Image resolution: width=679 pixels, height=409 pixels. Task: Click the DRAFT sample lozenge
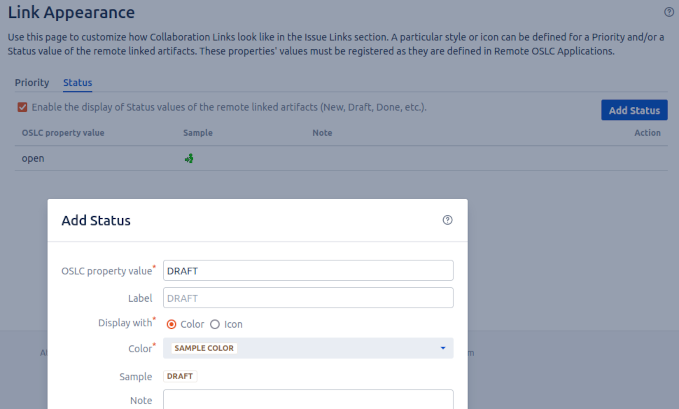(180, 376)
